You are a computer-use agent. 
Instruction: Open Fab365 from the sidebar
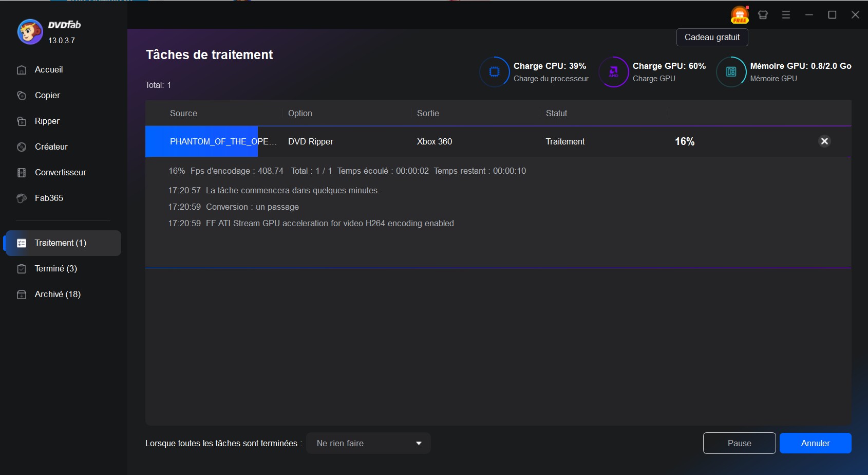click(x=48, y=198)
